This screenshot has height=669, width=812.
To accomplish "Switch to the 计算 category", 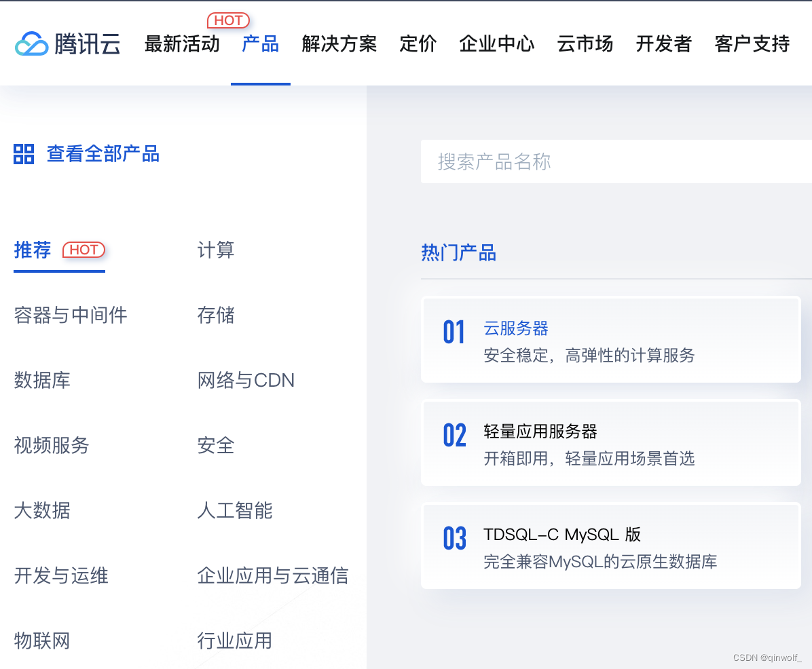I will tap(215, 250).
